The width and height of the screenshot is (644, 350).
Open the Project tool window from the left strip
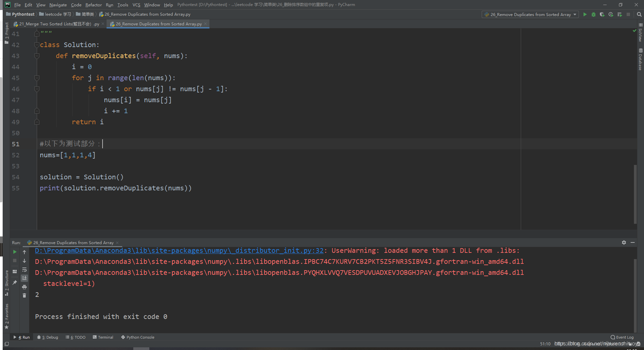click(x=6, y=33)
